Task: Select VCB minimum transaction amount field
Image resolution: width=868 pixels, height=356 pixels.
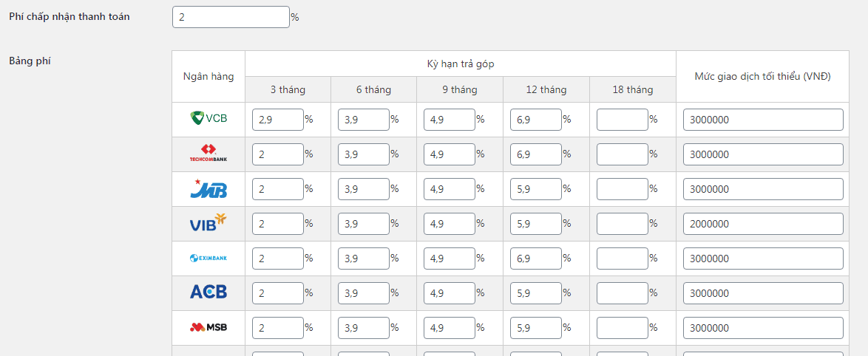Action: tap(763, 120)
